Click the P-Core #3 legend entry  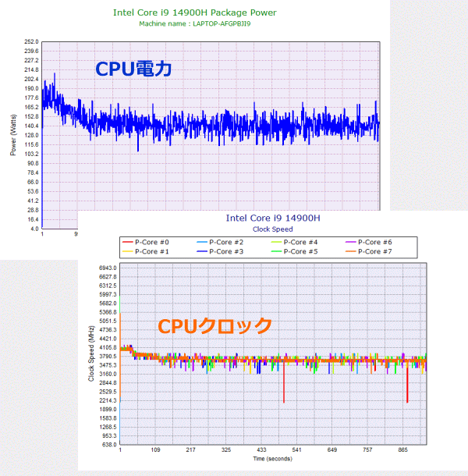[220, 252]
